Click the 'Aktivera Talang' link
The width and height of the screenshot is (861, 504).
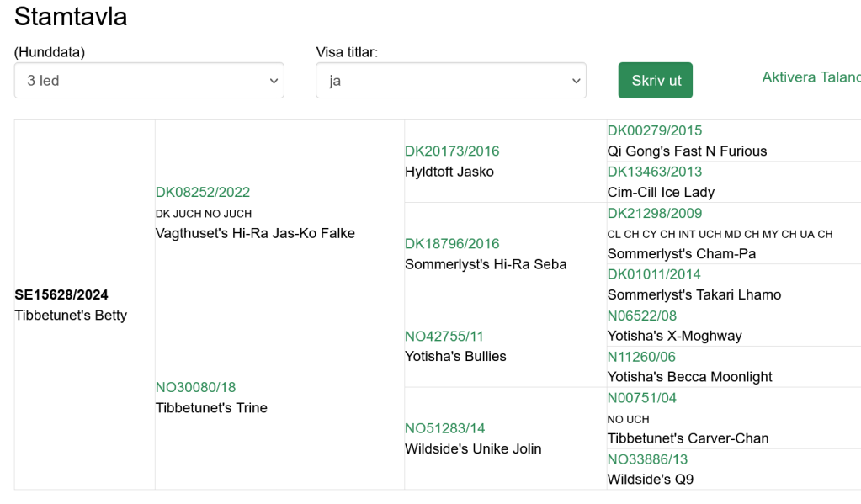(811, 77)
